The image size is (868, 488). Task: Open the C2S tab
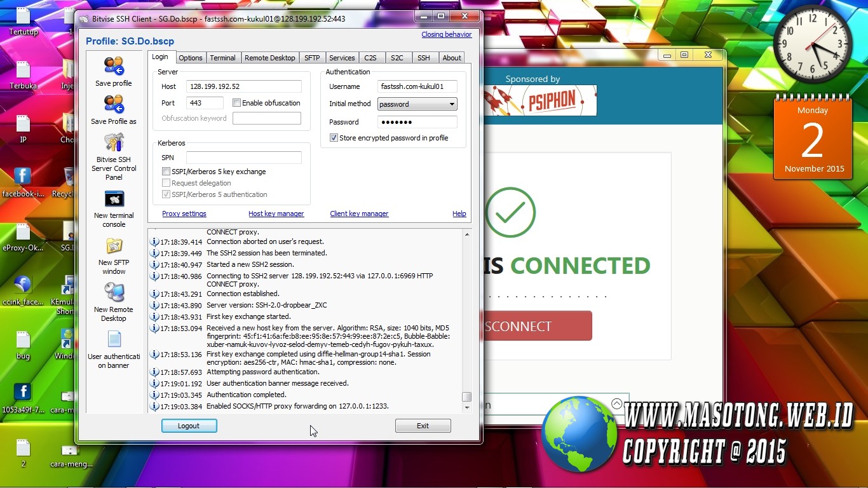(x=370, y=58)
